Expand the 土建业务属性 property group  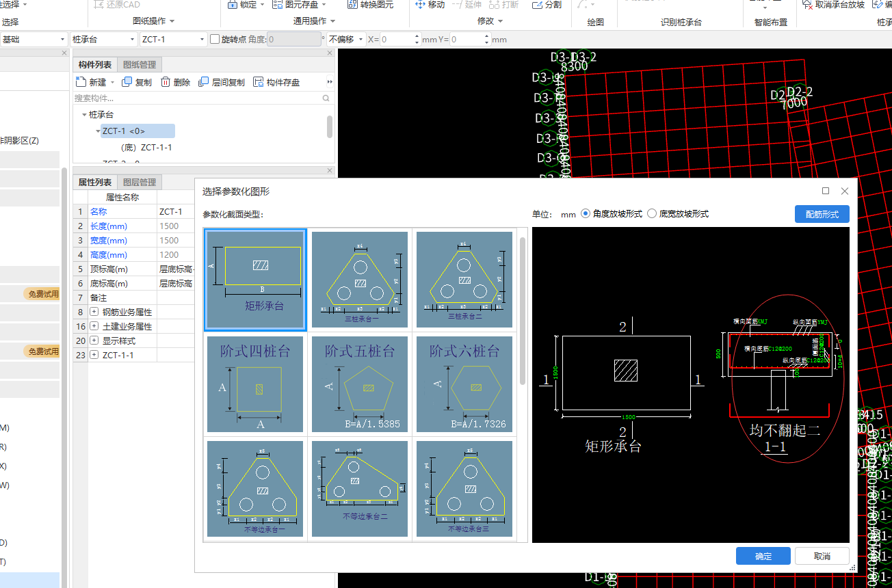[x=94, y=326]
